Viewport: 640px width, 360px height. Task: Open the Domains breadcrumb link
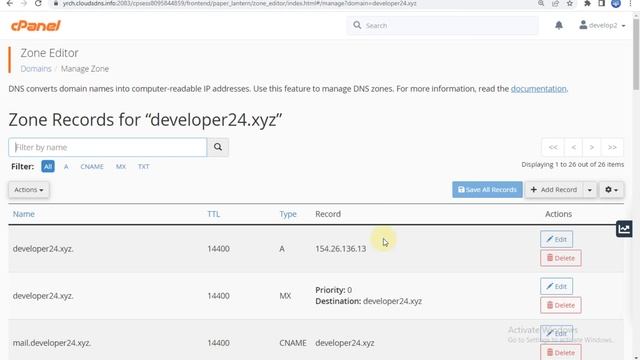[x=36, y=69]
